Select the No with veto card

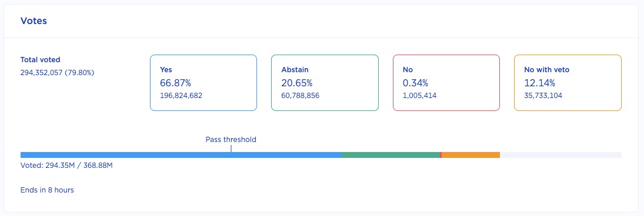click(568, 83)
